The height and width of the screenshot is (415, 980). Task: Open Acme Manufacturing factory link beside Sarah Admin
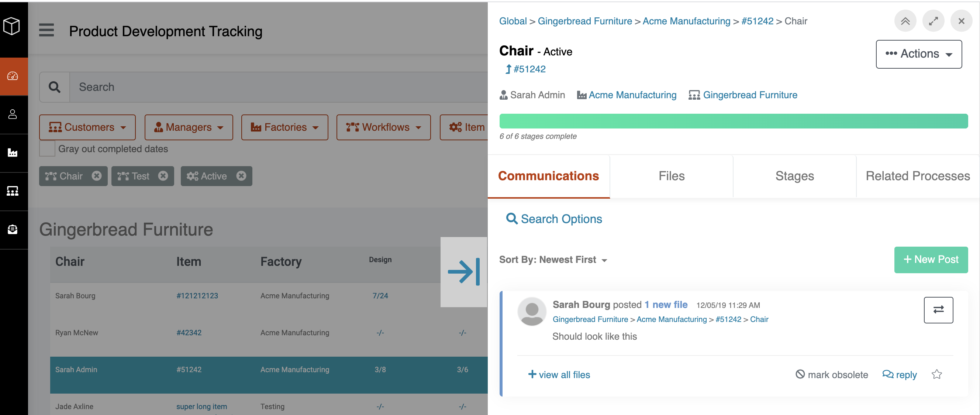(632, 95)
